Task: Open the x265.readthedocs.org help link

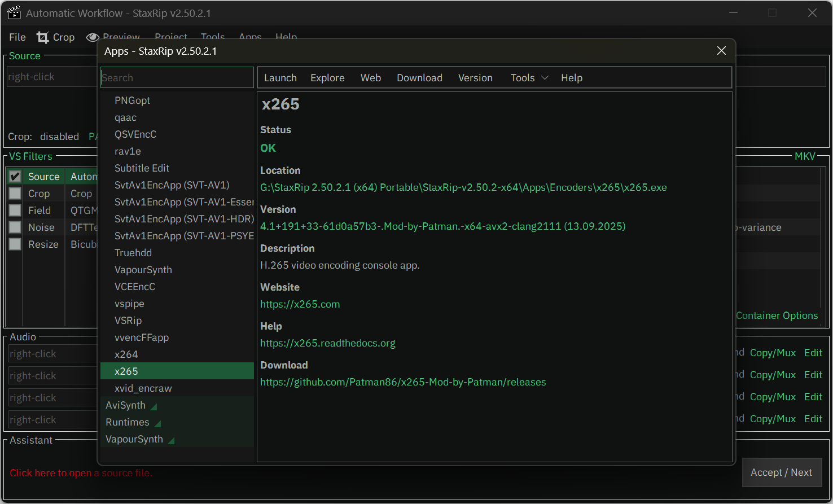Action: pyautogui.click(x=327, y=343)
